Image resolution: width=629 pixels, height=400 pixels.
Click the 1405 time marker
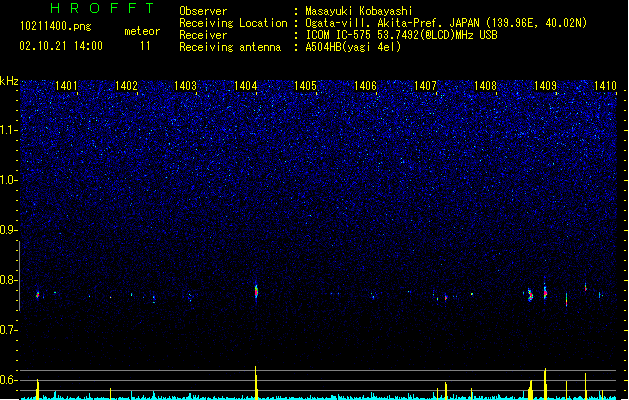point(305,86)
